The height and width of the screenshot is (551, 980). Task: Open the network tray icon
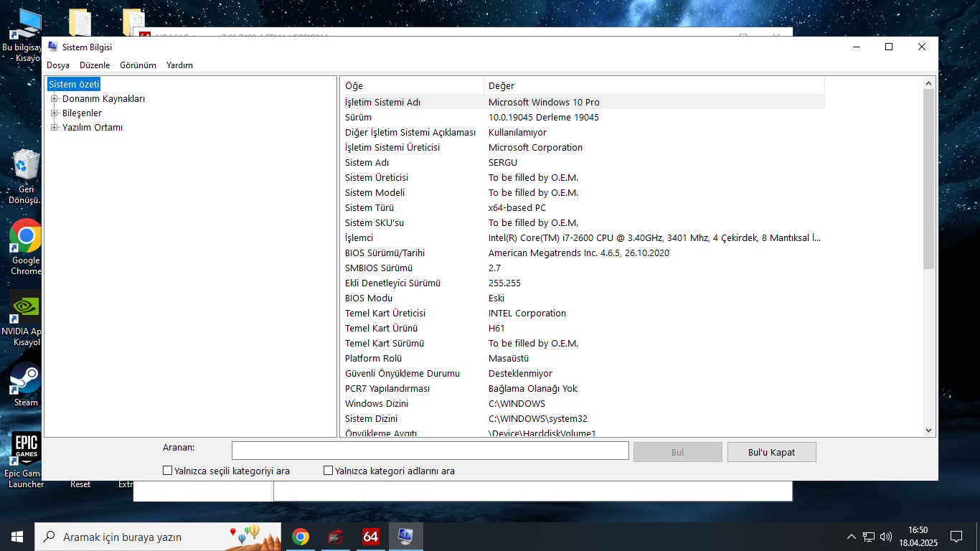(x=869, y=537)
